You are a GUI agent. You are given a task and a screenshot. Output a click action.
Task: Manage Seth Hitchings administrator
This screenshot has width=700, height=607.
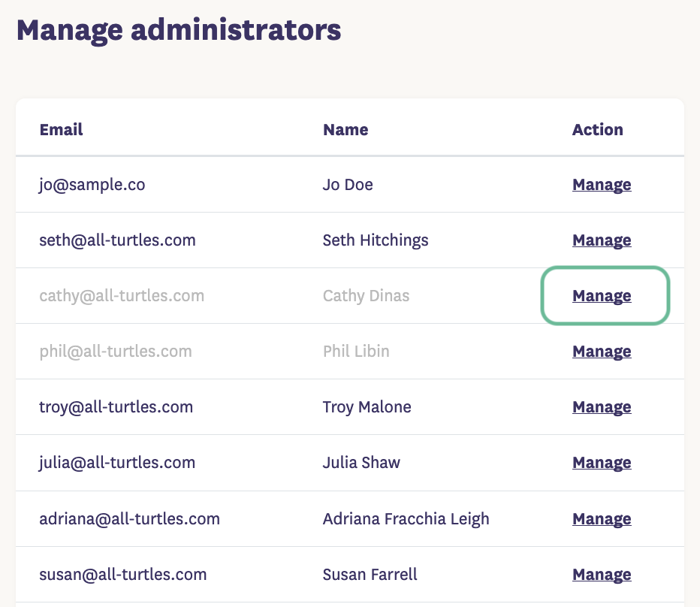pos(602,240)
